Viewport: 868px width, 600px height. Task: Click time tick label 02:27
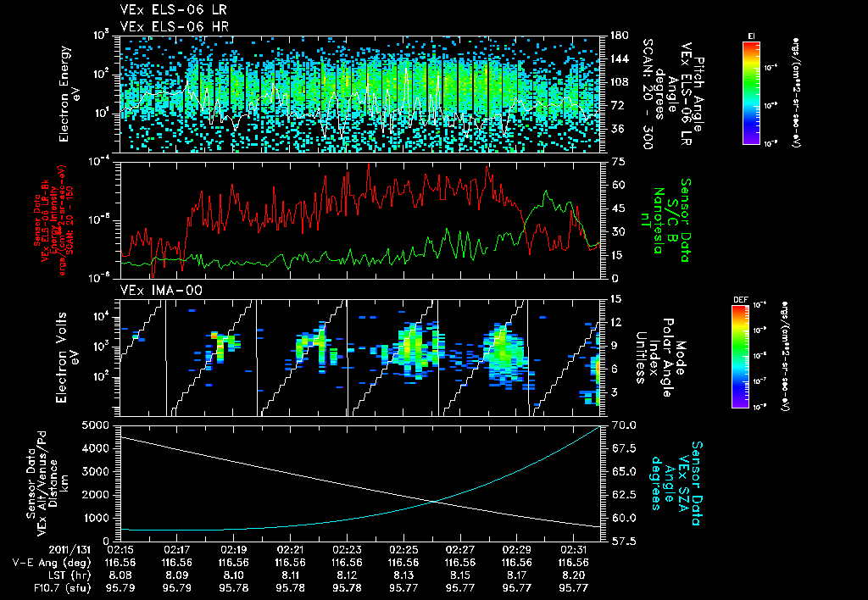click(460, 550)
